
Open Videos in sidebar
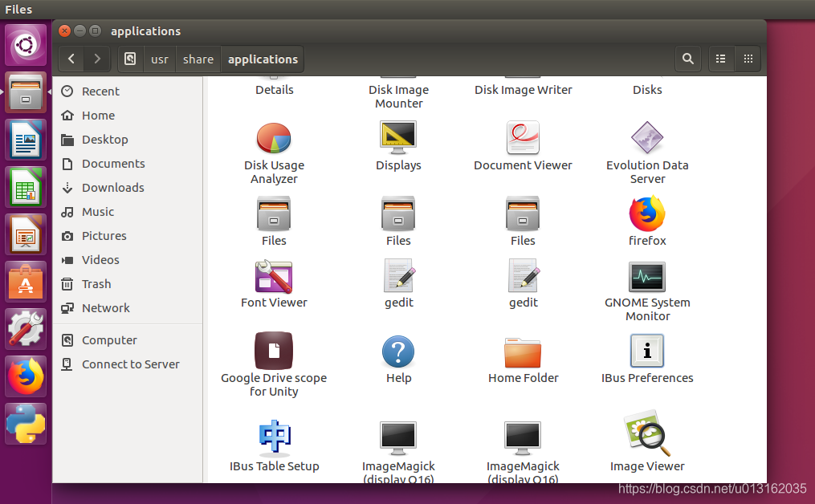pyautogui.click(x=128, y=260)
